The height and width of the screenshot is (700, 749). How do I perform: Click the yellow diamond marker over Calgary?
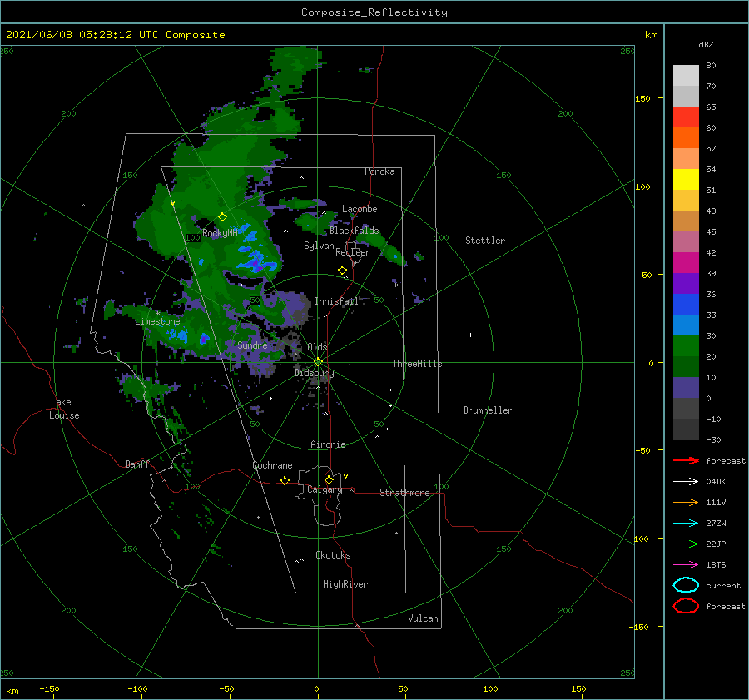pos(329,479)
